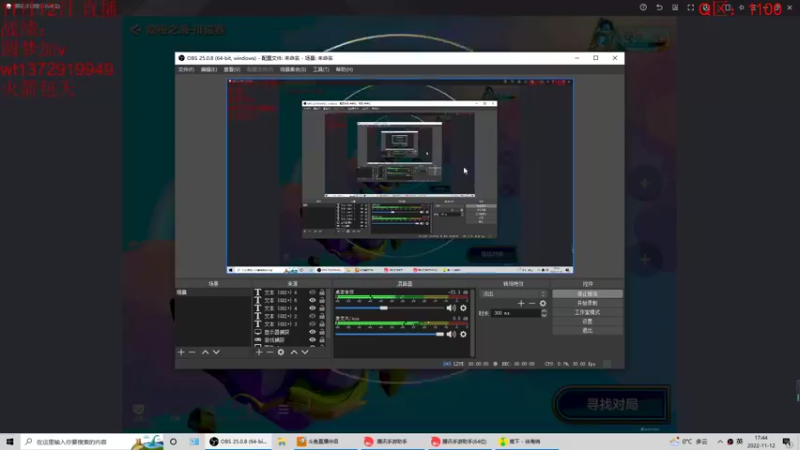Open OBS 设置 settings button
Viewport: 800px width, 450px height.
pyautogui.click(x=587, y=321)
